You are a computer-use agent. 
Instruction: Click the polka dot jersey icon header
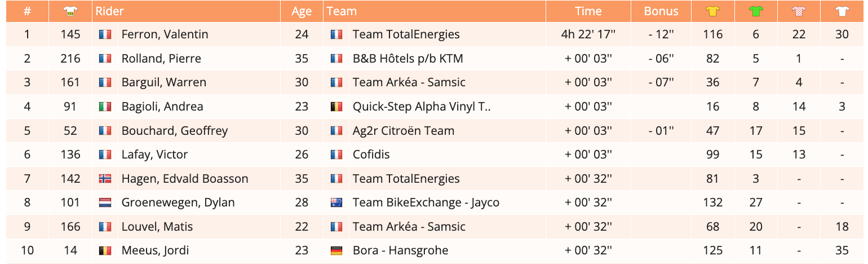coord(799,11)
